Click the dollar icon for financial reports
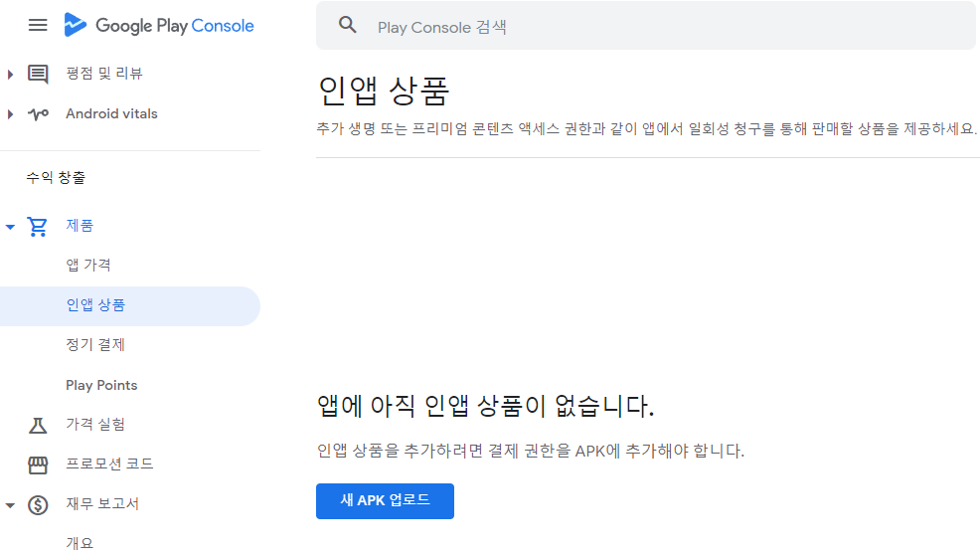 click(x=38, y=504)
